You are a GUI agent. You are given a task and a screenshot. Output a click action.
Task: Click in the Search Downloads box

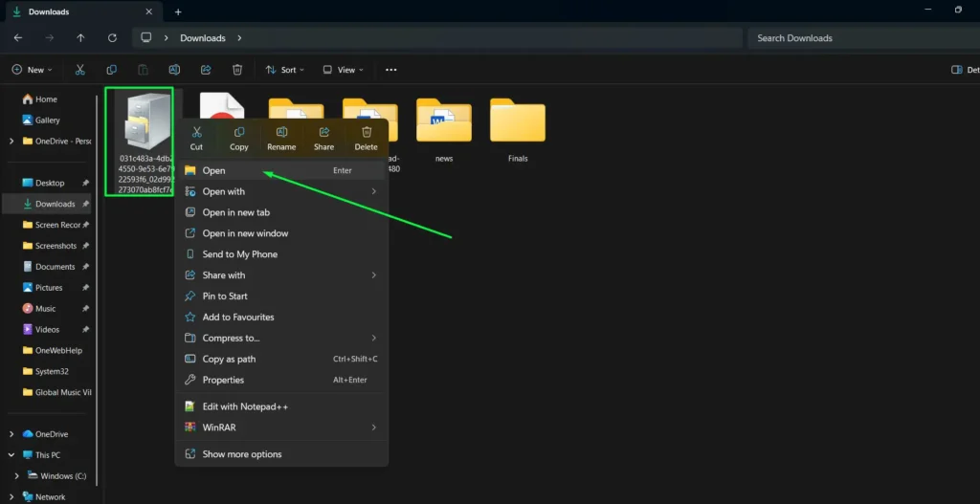tap(862, 38)
